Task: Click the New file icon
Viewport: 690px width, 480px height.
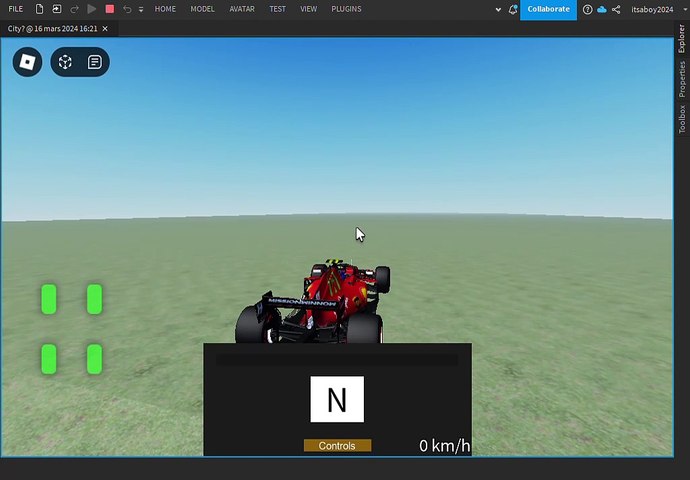Action: (39, 9)
